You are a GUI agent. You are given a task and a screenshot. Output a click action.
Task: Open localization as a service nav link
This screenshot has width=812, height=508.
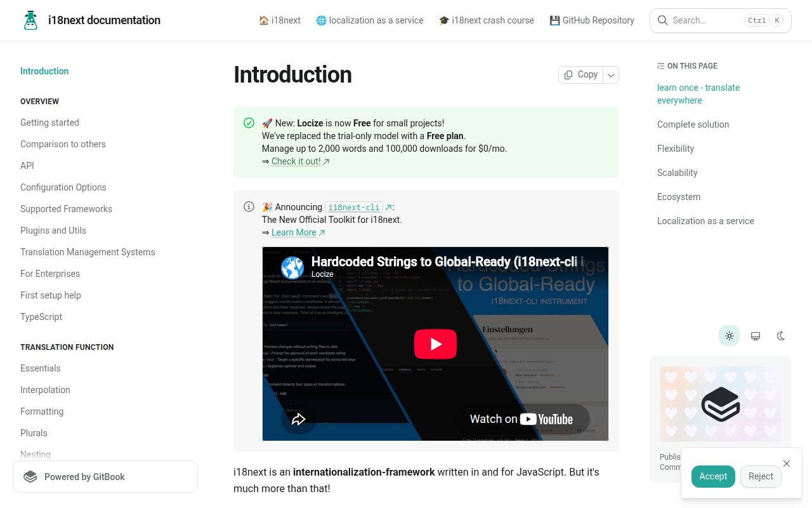pos(370,20)
